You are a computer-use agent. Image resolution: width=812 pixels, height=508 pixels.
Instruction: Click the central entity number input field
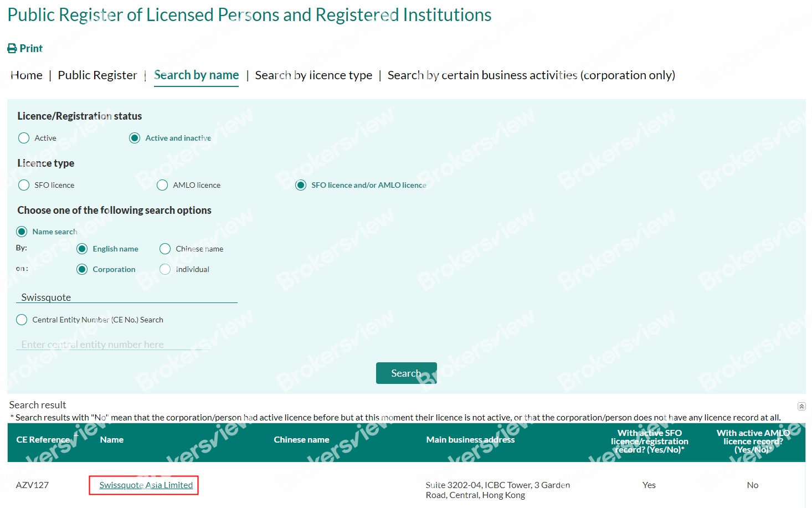[x=113, y=345]
